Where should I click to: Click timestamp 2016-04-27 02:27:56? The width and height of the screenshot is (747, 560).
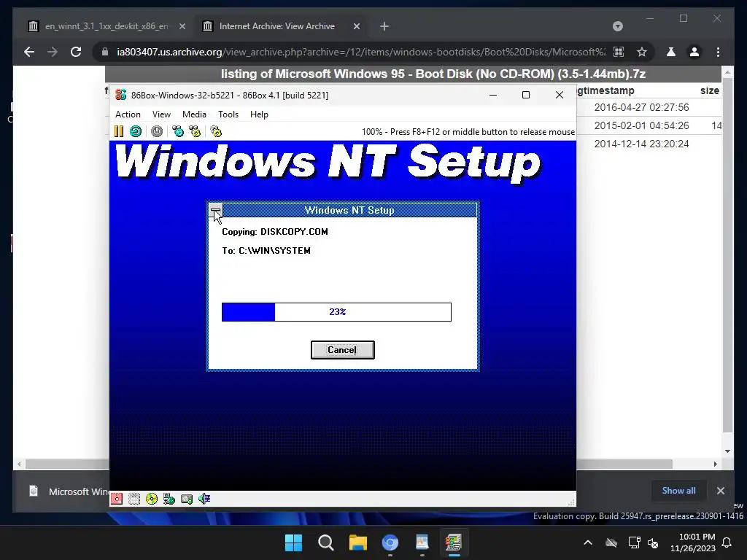[x=641, y=108]
